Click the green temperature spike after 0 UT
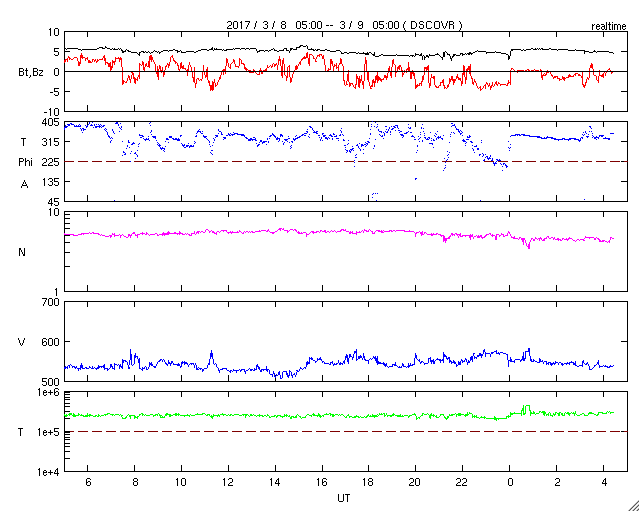This screenshot has height=512, width=640. (x=526, y=408)
